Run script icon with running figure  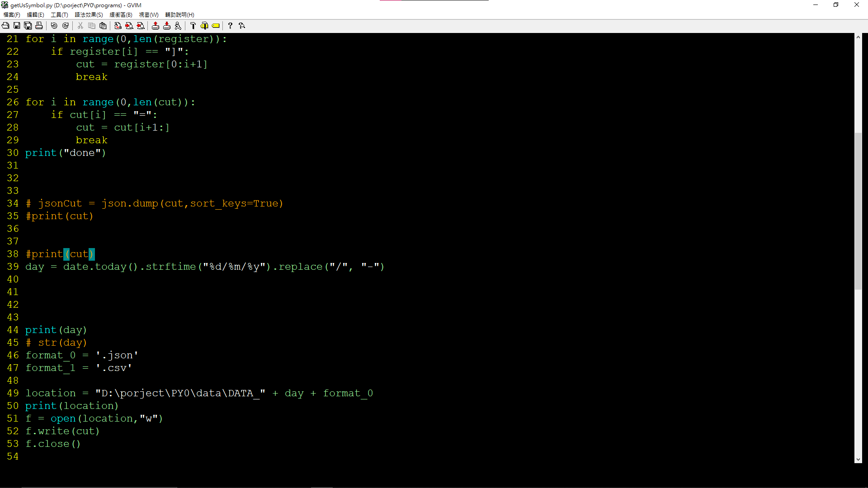pyautogui.click(x=178, y=26)
